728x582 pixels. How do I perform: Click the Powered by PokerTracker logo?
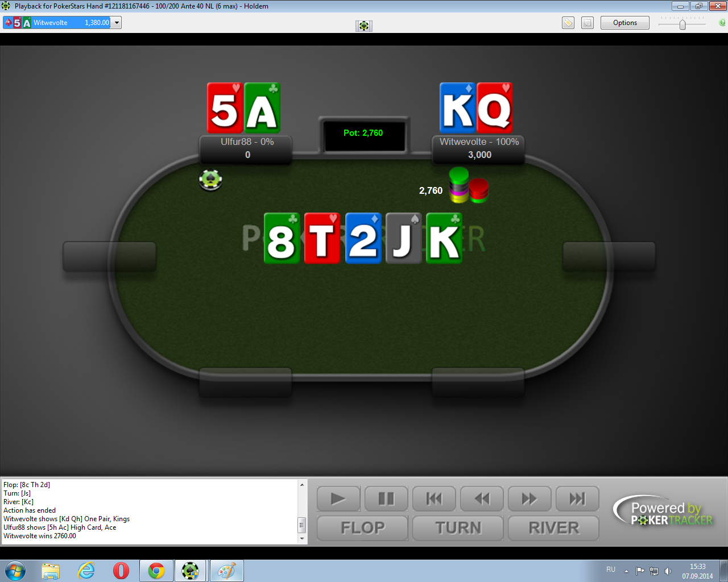pyautogui.click(x=664, y=512)
